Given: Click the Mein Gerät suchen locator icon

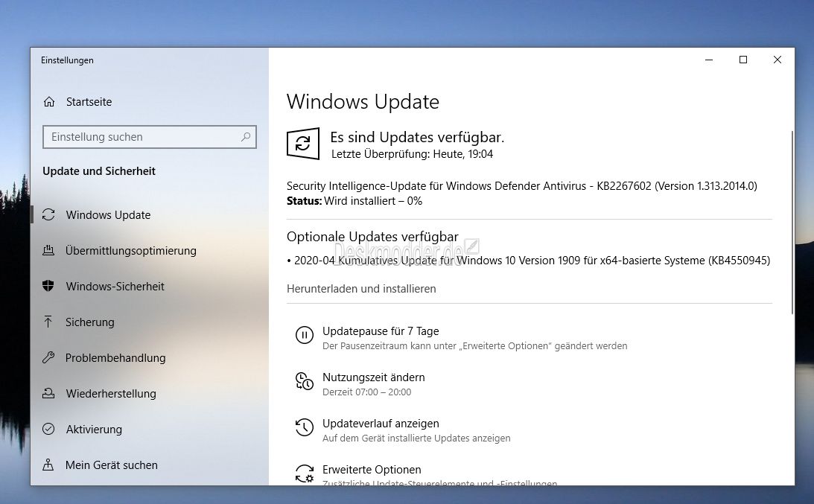Looking at the screenshot, I should click(x=48, y=465).
